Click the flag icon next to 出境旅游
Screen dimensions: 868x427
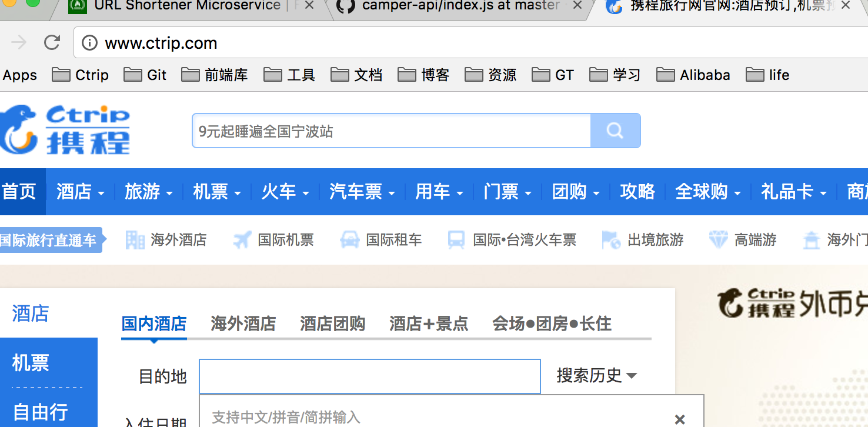click(611, 240)
